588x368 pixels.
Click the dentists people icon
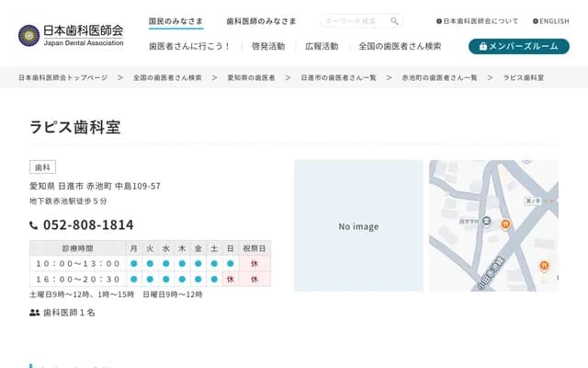coord(35,313)
